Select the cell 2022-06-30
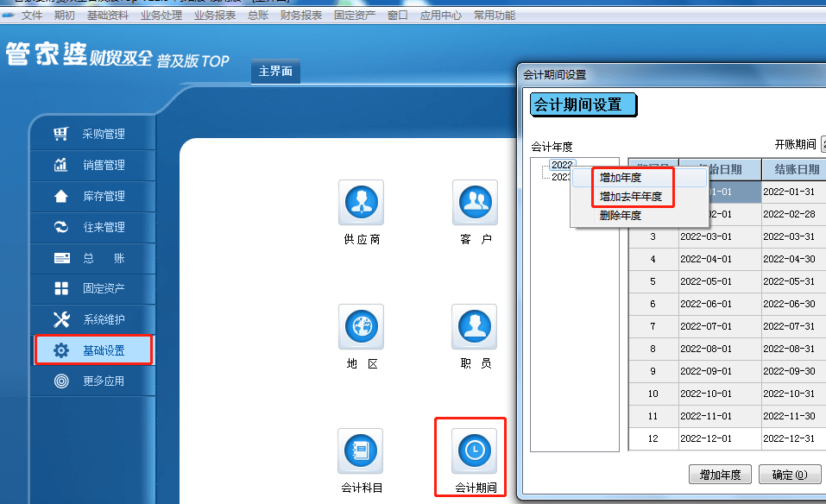 click(794, 304)
